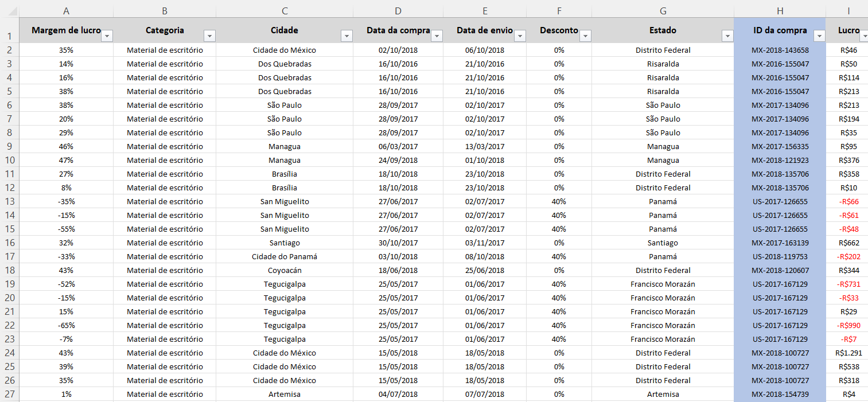The width and height of the screenshot is (868, 402).
Task: Select the margin cell '-55%'
Action: tap(67, 229)
